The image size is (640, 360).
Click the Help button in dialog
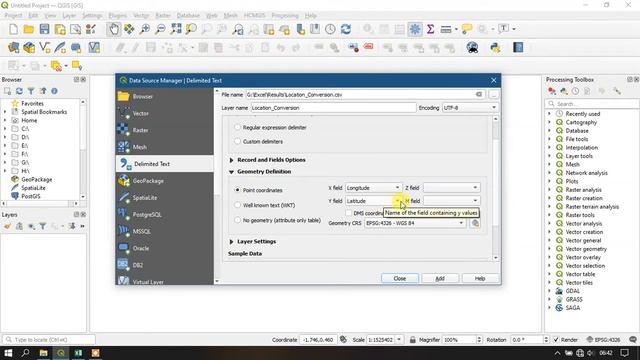[480, 278]
